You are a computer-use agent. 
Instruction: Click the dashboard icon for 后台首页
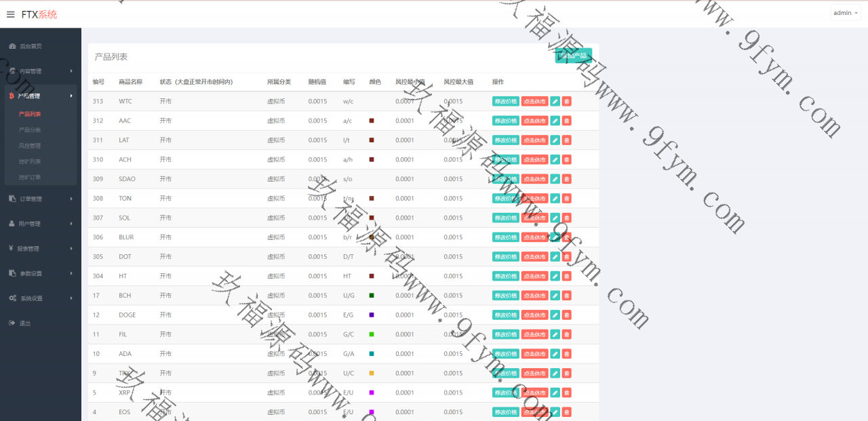click(12, 46)
